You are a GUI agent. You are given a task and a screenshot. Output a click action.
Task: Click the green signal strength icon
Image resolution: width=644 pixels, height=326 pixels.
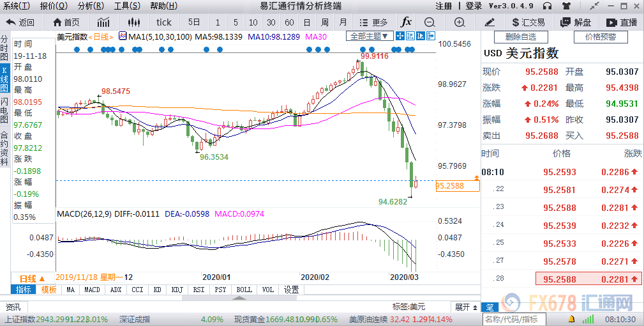click(x=588, y=319)
